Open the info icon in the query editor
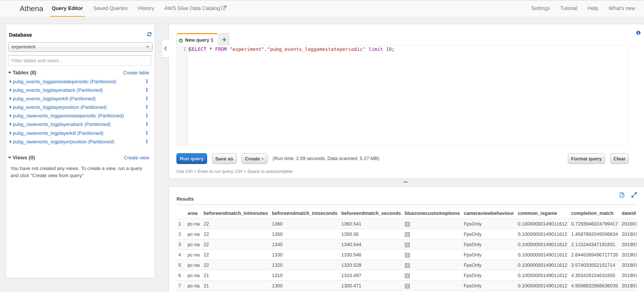Screen dimensions: 644x292 [638, 33]
